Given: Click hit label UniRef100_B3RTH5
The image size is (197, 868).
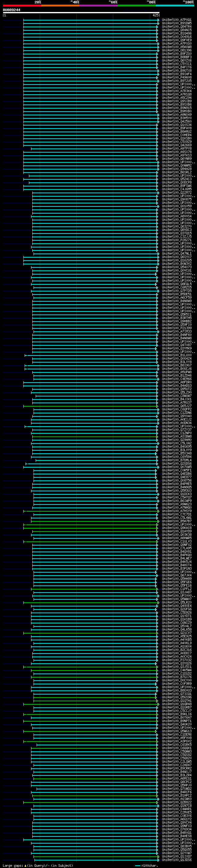Looking at the screenshot, I should [176, 318].
